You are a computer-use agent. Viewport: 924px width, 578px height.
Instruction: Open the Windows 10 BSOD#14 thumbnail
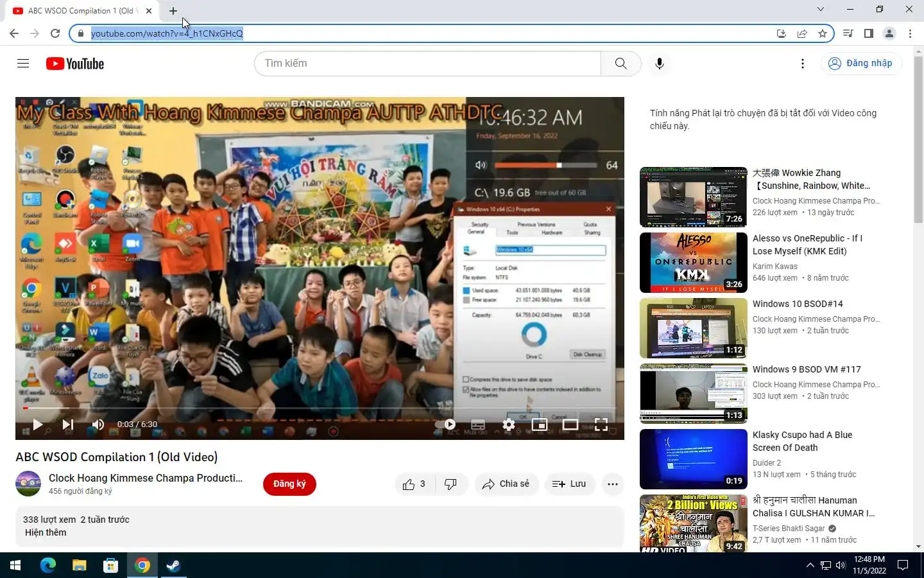(694, 328)
